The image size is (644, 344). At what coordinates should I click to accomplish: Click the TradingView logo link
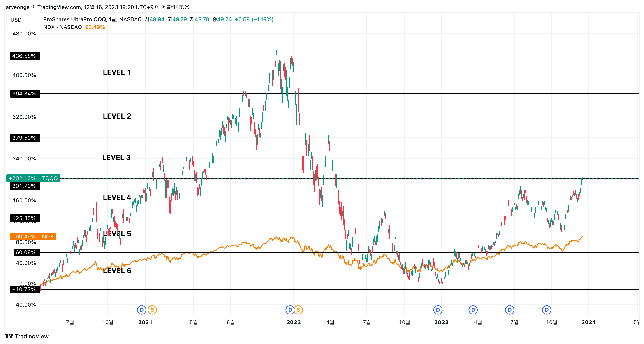[26, 336]
